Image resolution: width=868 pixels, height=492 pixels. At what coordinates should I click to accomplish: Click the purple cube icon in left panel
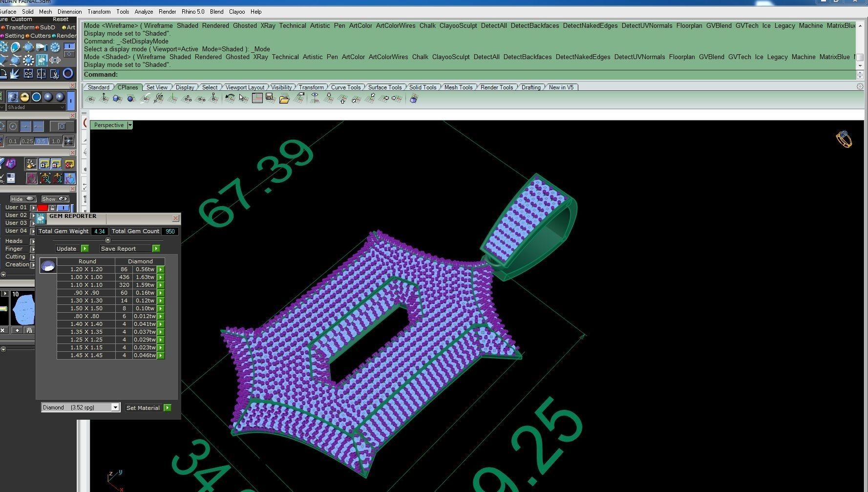pos(11,164)
